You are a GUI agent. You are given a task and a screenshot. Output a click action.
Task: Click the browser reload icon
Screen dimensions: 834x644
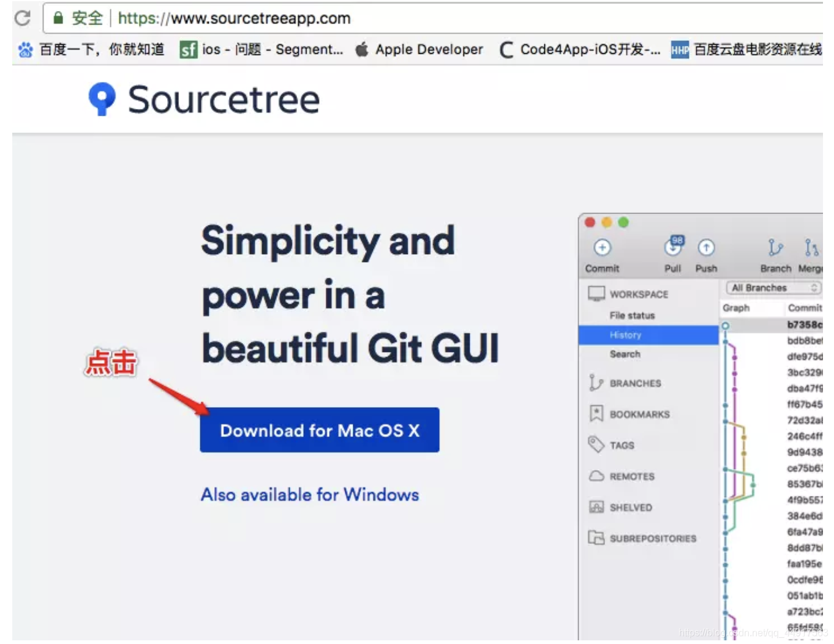point(22,18)
